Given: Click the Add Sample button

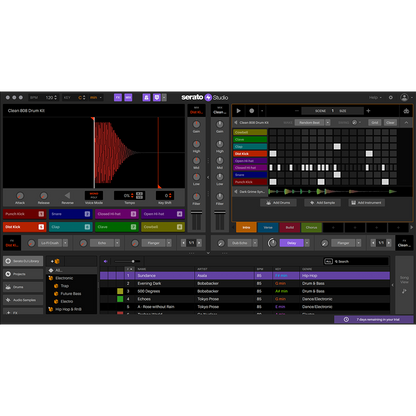Looking at the screenshot, I should tap(322, 203).
